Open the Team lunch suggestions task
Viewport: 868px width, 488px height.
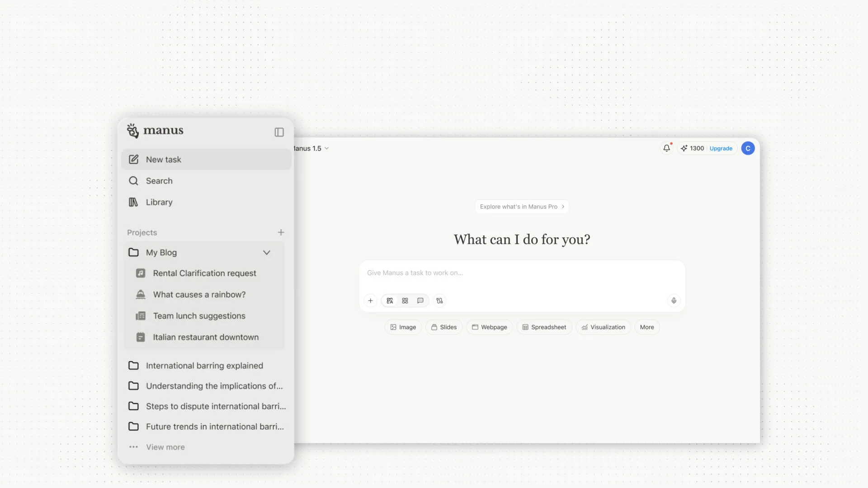click(x=199, y=316)
